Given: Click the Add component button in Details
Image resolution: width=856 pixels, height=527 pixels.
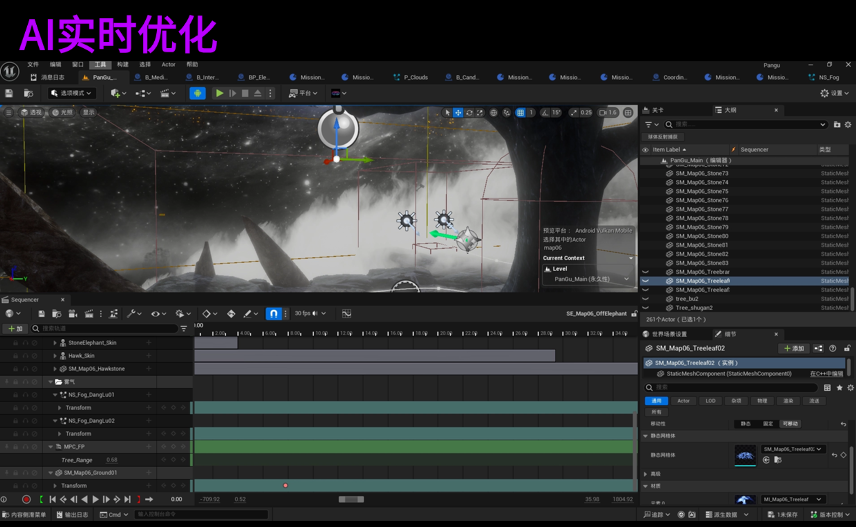Looking at the screenshot, I should coord(795,348).
